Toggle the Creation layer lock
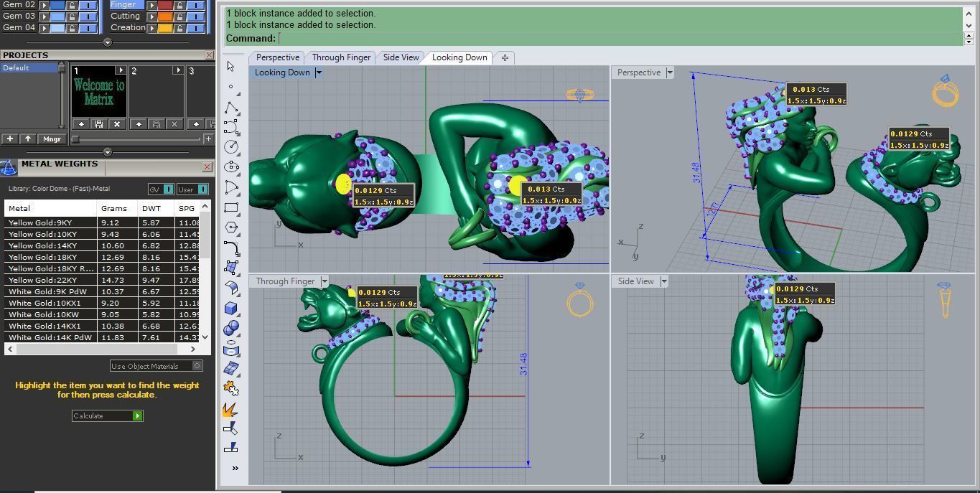Viewport: 980px width, 493px height. [x=180, y=28]
